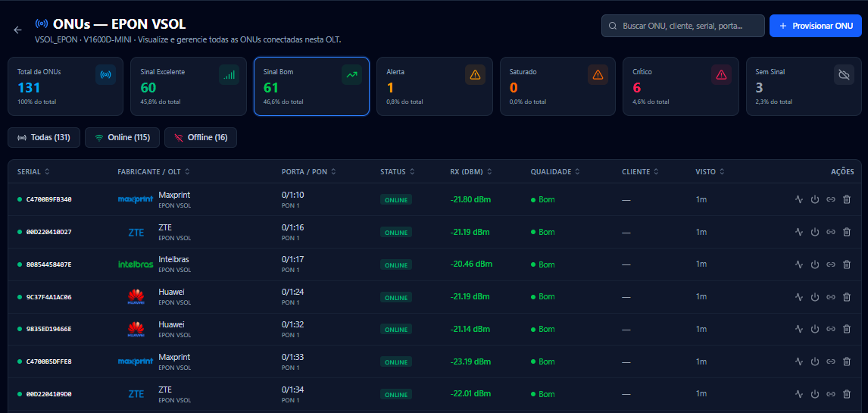Filter by Online (115) ONUs

point(123,137)
